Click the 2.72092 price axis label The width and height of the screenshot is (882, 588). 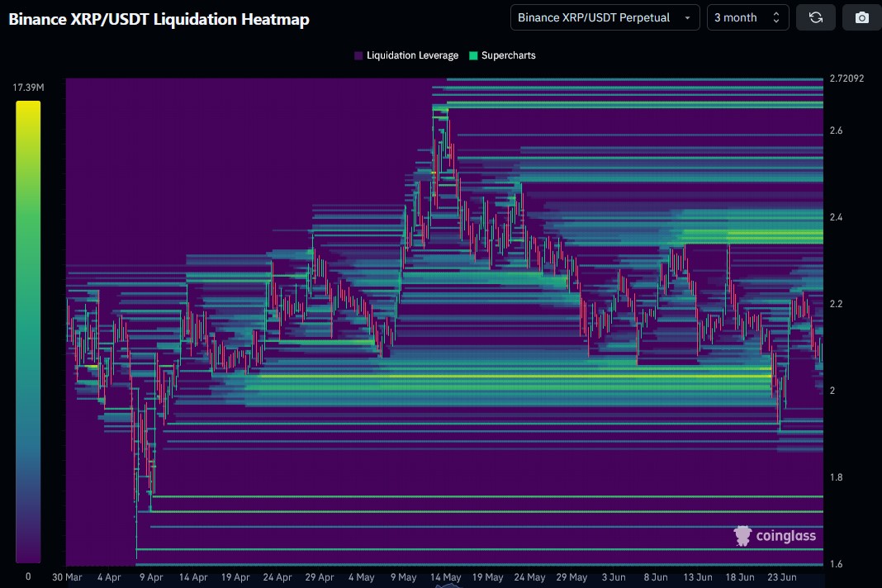(x=846, y=78)
